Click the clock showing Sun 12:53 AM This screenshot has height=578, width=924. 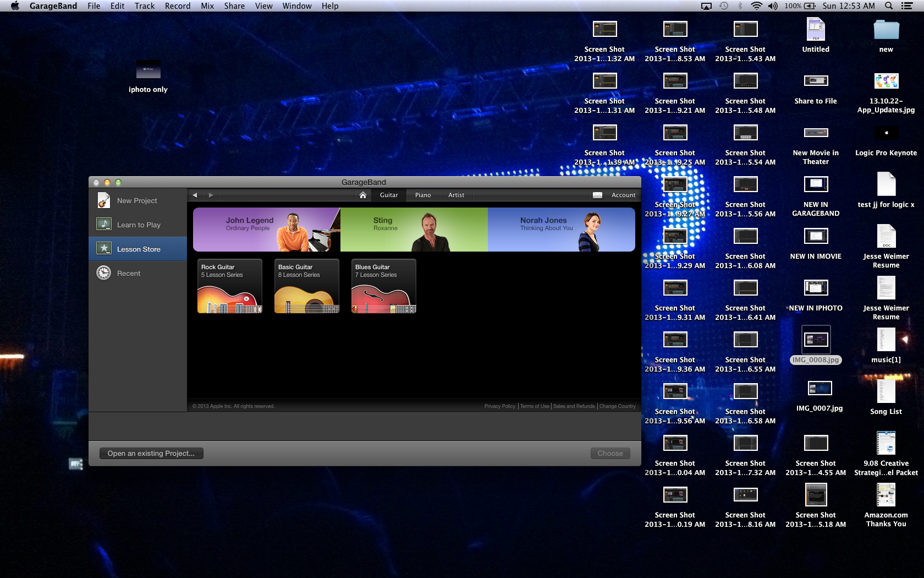tap(849, 6)
